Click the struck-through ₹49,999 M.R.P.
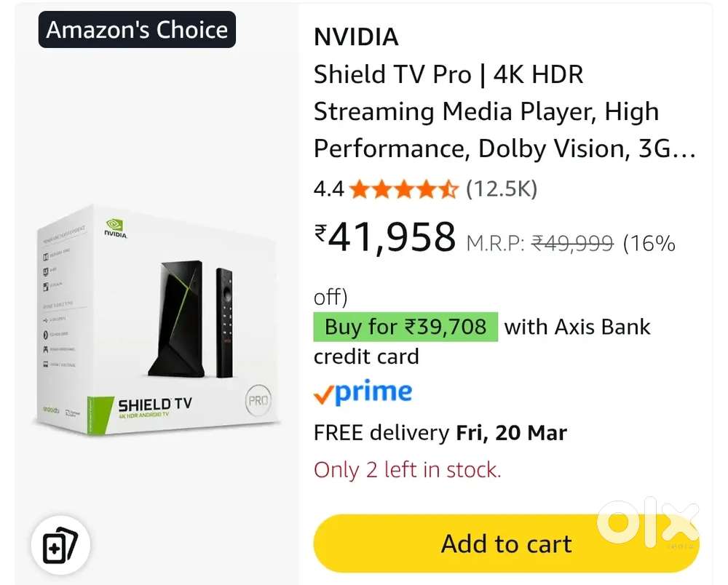Screen dimensions: 728x585 [x=573, y=243]
